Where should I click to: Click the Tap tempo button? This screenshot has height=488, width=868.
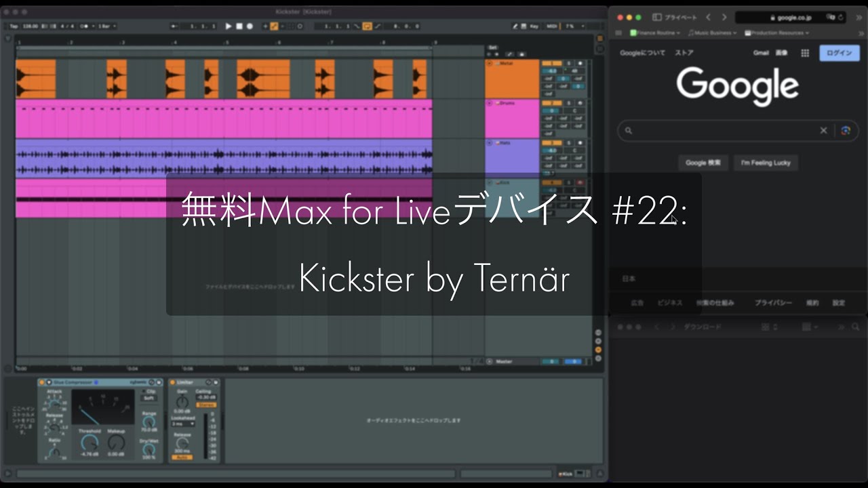click(x=14, y=26)
